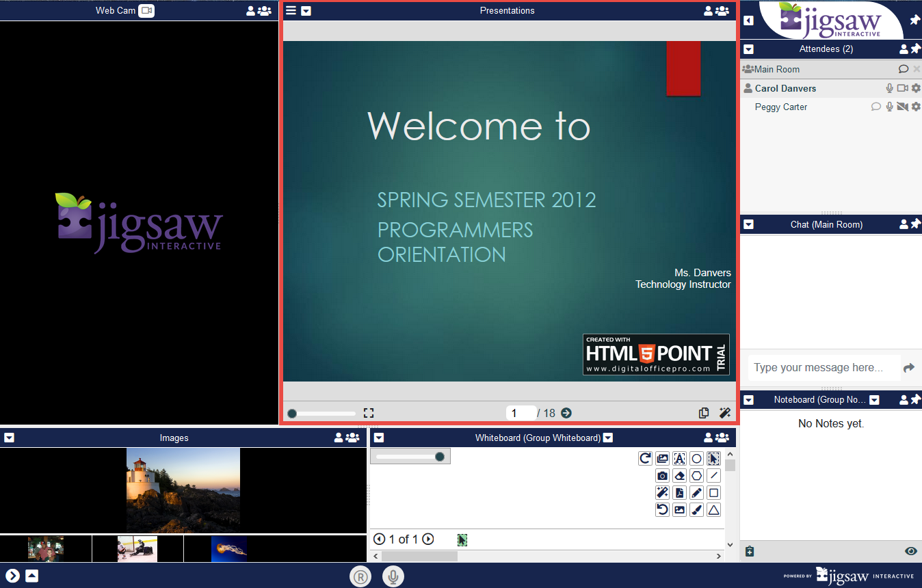Click the presentation zoom slider
This screenshot has width=922, height=588.
coord(322,413)
